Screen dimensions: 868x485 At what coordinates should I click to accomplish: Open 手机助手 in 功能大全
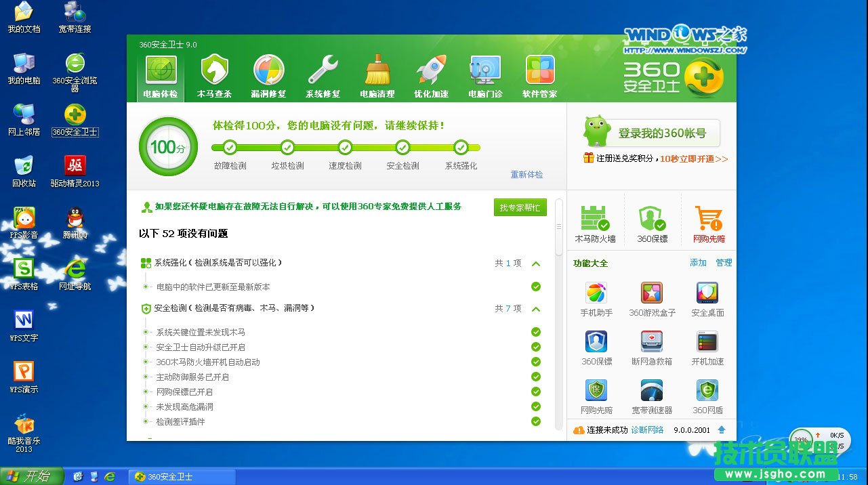pyautogui.click(x=595, y=298)
